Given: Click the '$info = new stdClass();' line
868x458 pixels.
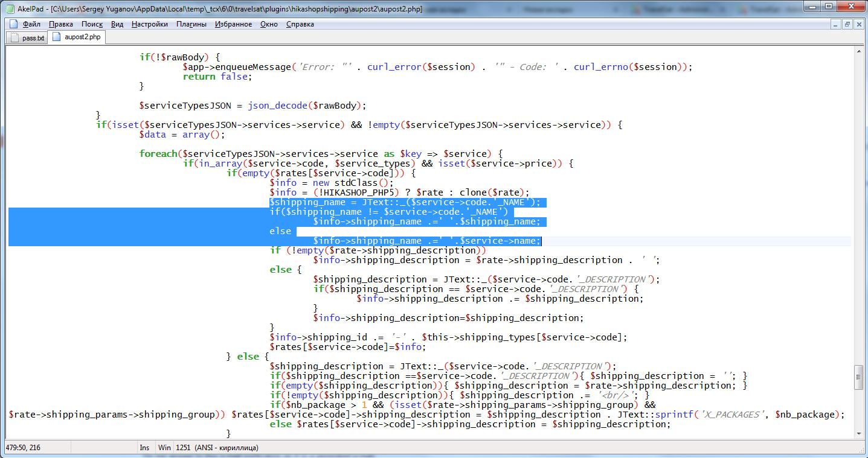Looking at the screenshot, I should 332,183.
